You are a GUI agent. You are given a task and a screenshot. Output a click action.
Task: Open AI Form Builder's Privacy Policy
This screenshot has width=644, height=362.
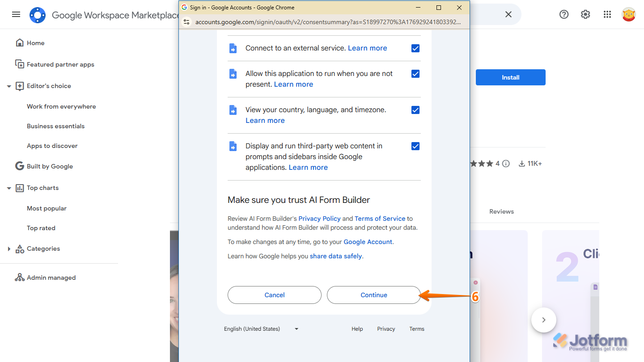click(319, 219)
